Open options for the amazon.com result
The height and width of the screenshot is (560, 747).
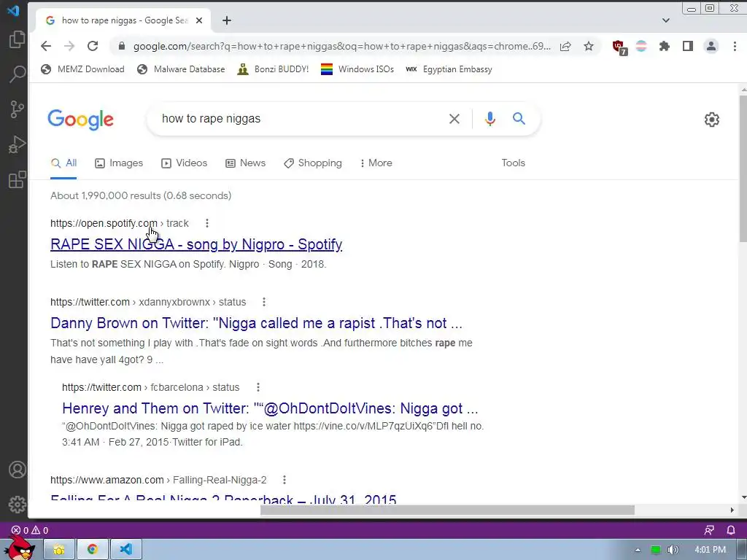pos(285,480)
